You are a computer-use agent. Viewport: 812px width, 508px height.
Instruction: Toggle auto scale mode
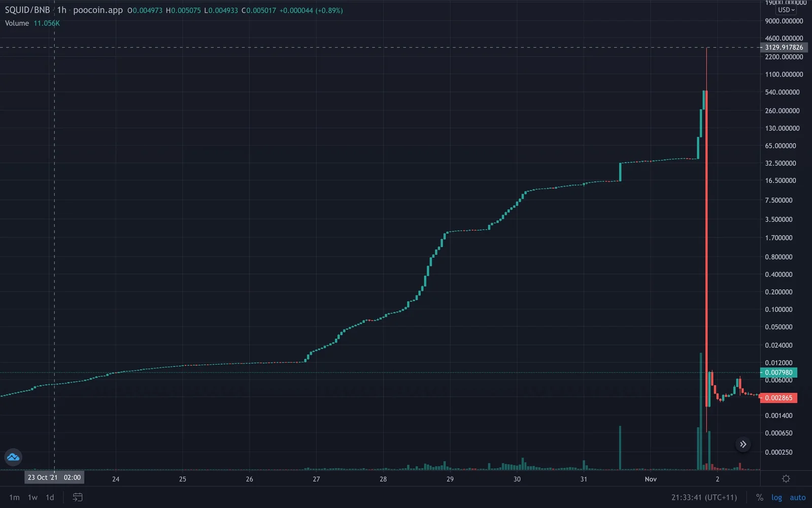click(x=797, y=497)
